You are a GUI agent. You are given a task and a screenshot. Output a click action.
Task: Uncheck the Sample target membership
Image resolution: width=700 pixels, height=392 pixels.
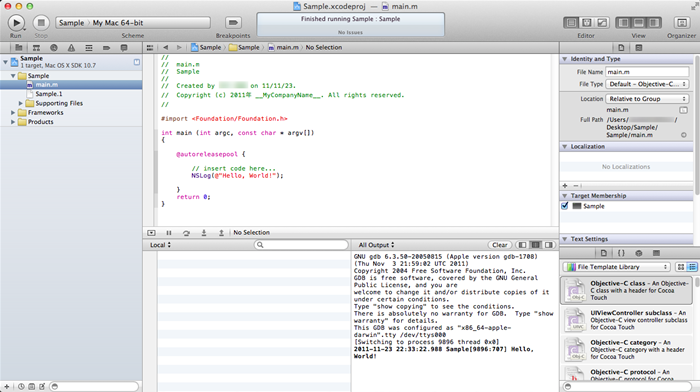click(565, 206)
